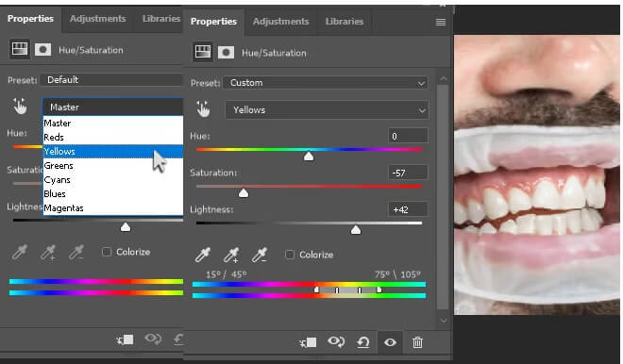Switch to Adjustments tab in right panel
623x364 pixels.
280,22
